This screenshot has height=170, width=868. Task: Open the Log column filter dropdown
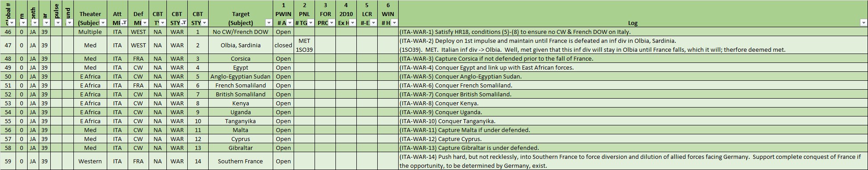pyautogui.click(x=864, y=23)
